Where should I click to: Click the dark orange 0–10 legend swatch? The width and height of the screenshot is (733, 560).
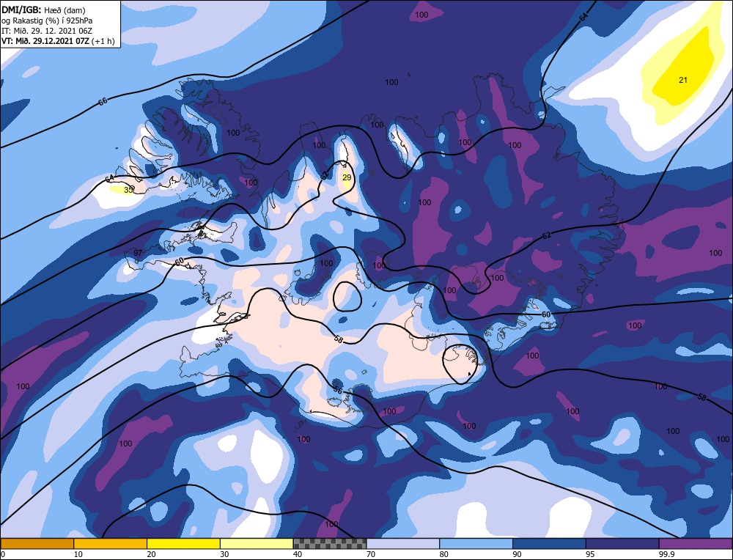pos(37,543)
